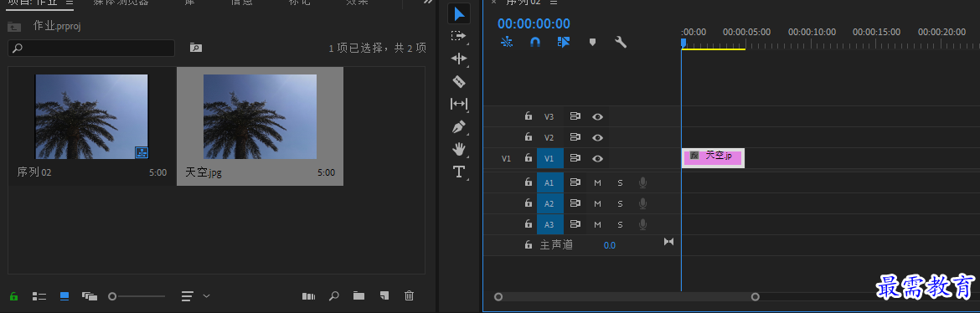This screenshot has height=313, width=980.
Task: Select the 天空.jpg thumbnail
Action: (x=260, y=117)
